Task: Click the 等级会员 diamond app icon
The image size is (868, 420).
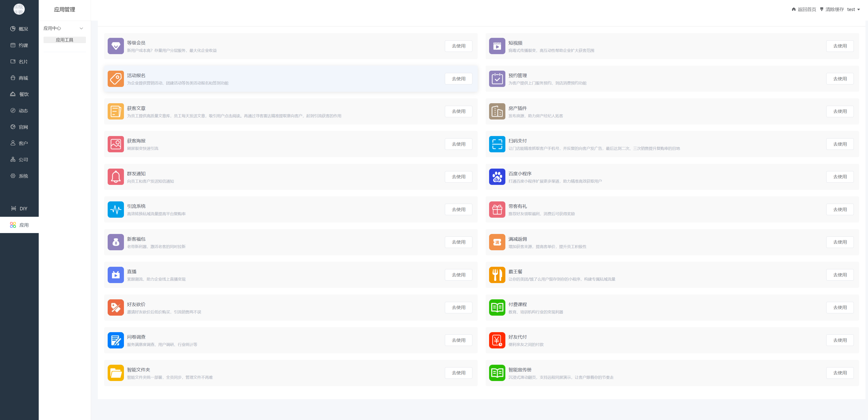Action: coord(116,46)
